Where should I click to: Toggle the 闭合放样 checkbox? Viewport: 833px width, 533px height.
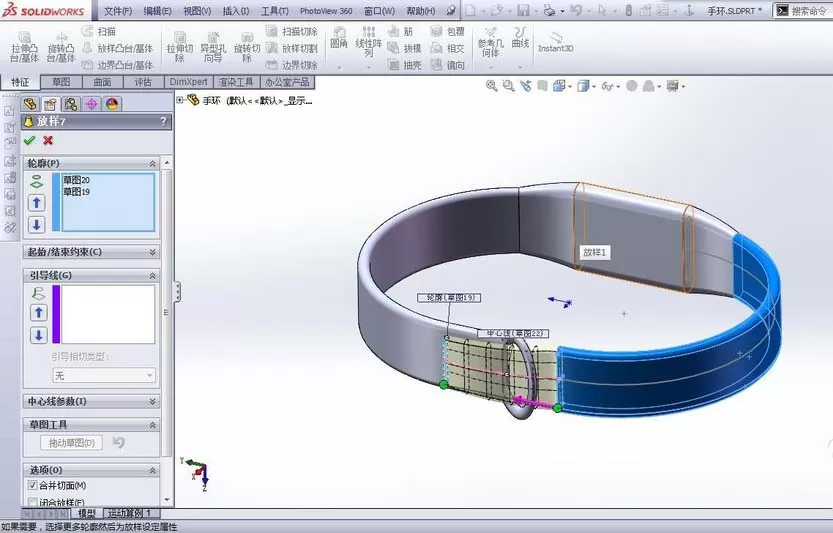[33, 502]
